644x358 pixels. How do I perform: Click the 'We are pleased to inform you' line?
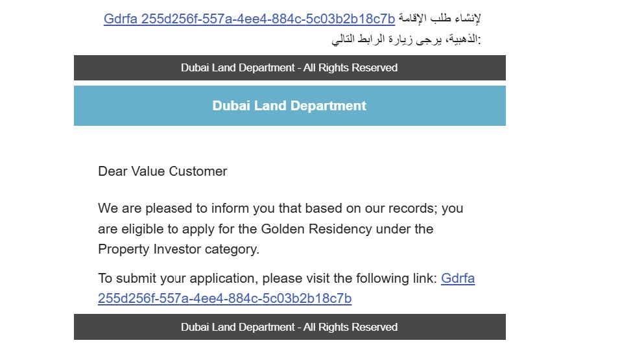188,209
